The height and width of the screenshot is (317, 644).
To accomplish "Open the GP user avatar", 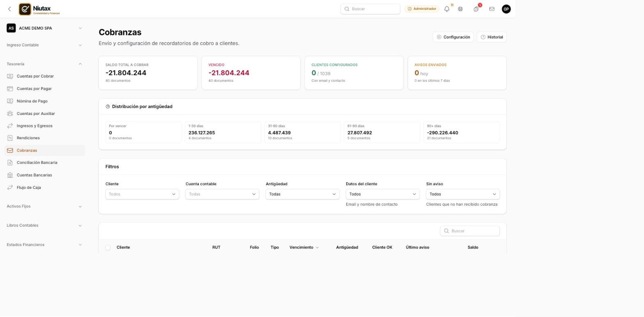I will pyautogui.click(x=506, y=9).
